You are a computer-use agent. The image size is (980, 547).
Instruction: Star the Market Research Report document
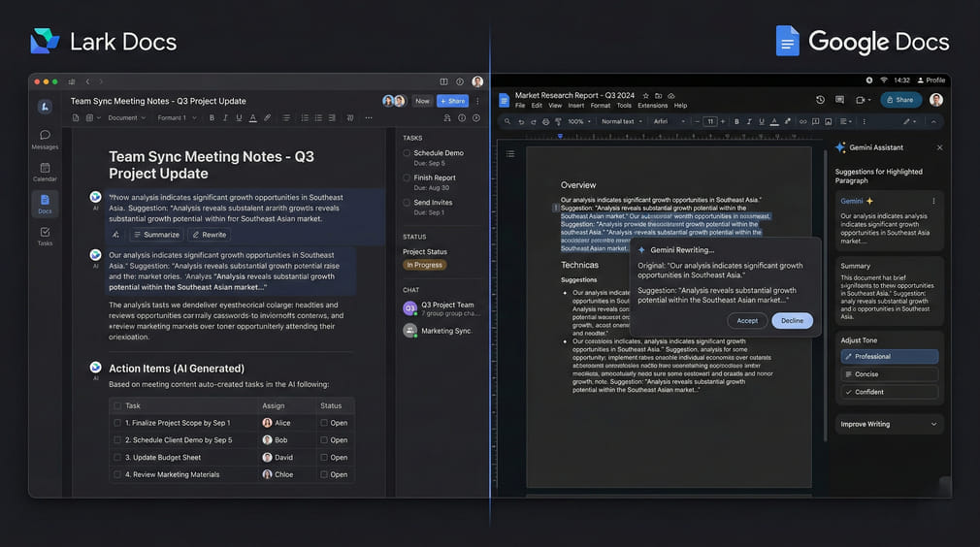[645, 96]
